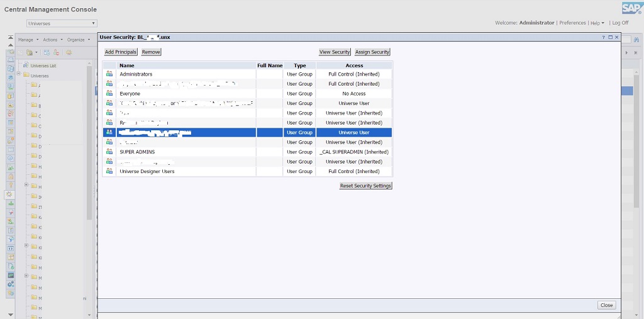Click the properties toolbar icon

click(x=47, y=52)
